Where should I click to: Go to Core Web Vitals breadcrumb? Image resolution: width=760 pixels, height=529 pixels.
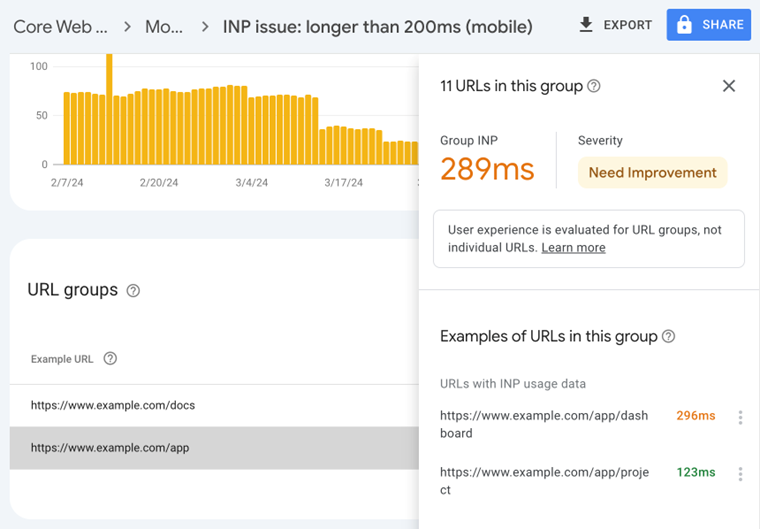(60, 26)
